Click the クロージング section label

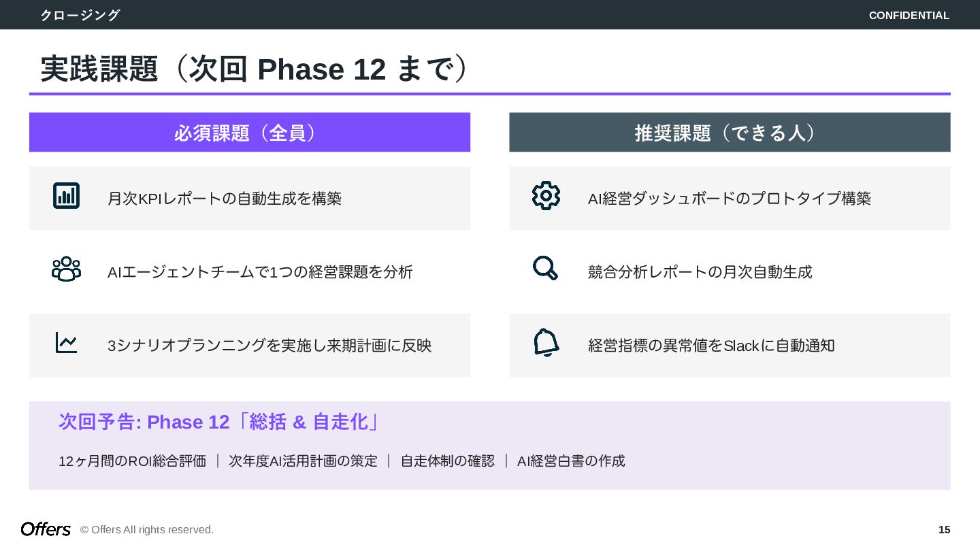click(80, 15)
